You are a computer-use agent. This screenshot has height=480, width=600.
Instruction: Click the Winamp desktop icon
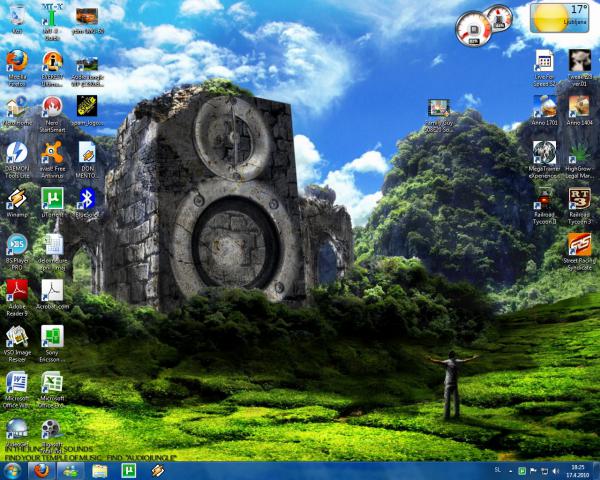17,197
